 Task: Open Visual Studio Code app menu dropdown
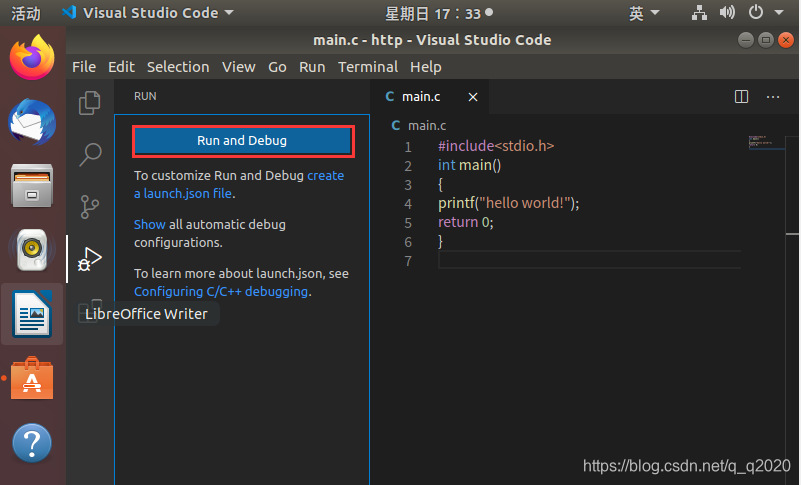(x=148, y=13)
